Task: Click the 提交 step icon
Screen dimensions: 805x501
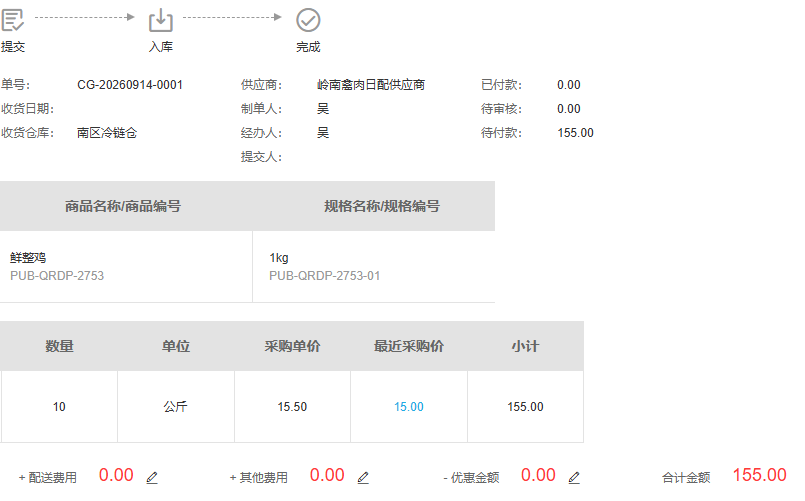Action: tap(12, 20)
